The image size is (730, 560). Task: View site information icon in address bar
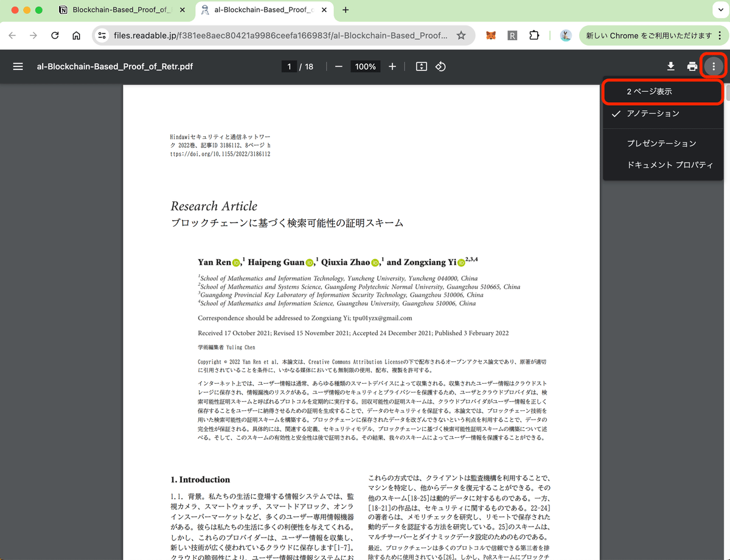pyautogui.click(x=102, y=35)
